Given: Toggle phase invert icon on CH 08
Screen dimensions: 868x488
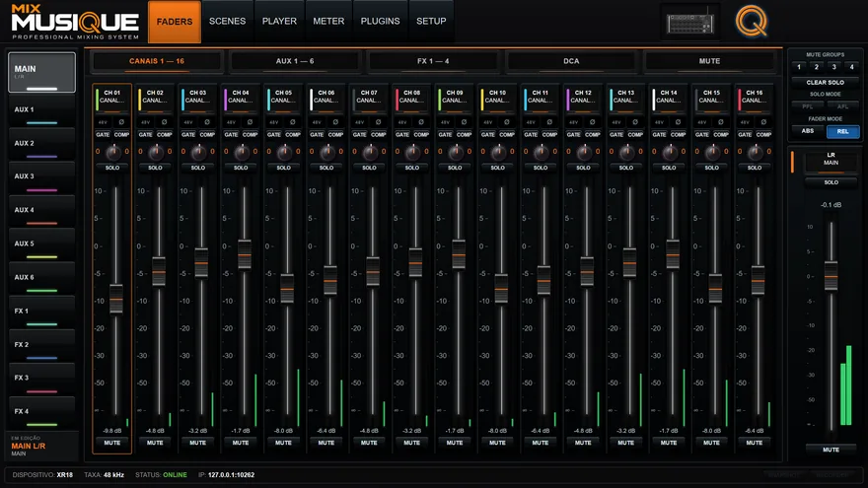Looking at the screenshot, I should 421,121.
